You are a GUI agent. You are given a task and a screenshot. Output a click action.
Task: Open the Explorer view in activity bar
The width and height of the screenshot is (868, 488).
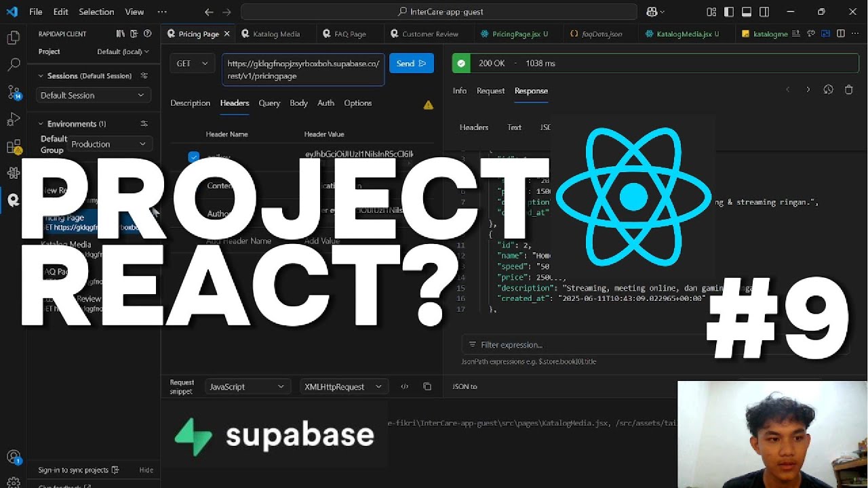coord(13,38)
